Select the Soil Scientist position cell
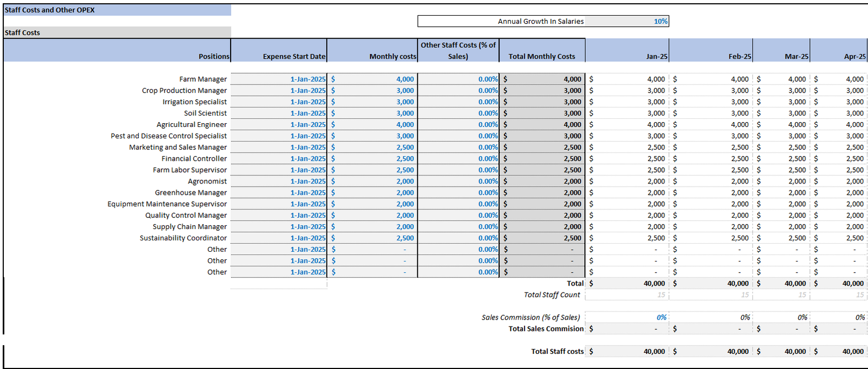868x369 pixels. [x=205, y=113]
